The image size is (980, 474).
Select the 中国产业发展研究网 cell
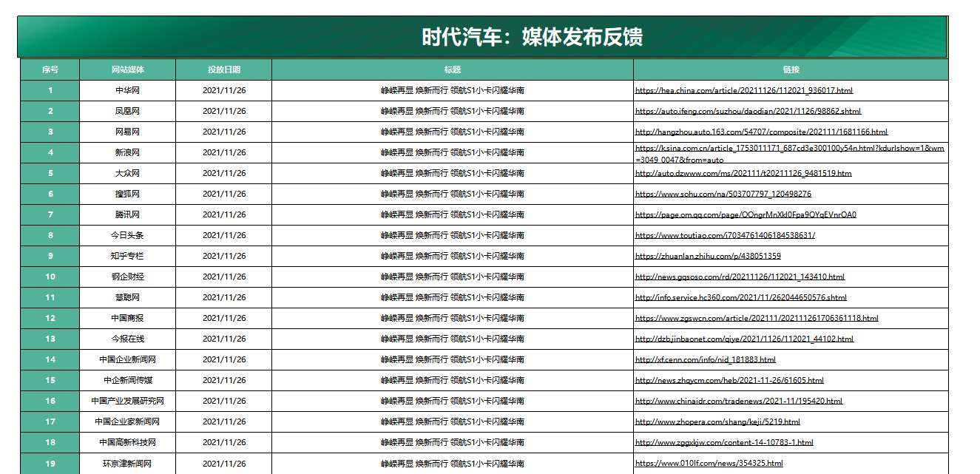click(127, 401)
